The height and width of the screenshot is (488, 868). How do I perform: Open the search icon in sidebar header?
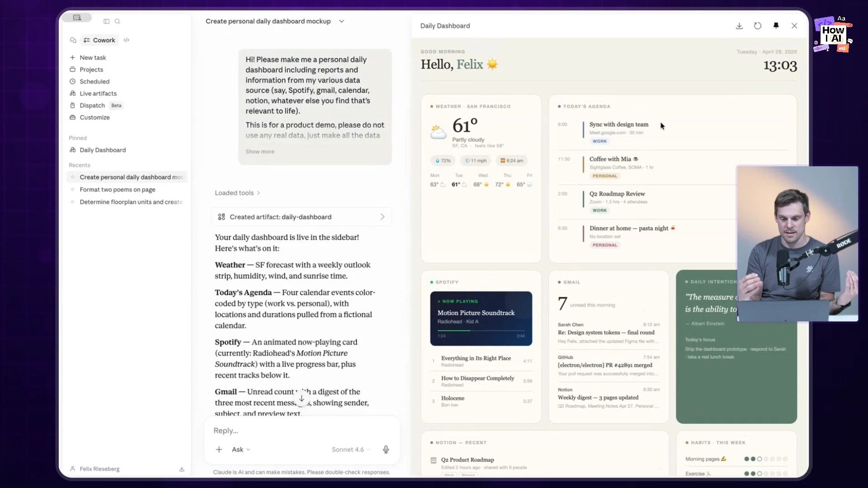coord(118,21)
